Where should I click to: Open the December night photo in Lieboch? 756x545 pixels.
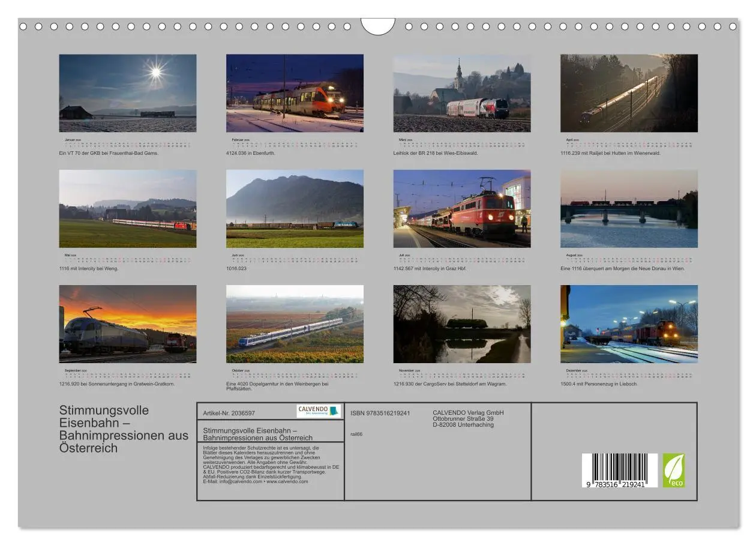(629, 324)
